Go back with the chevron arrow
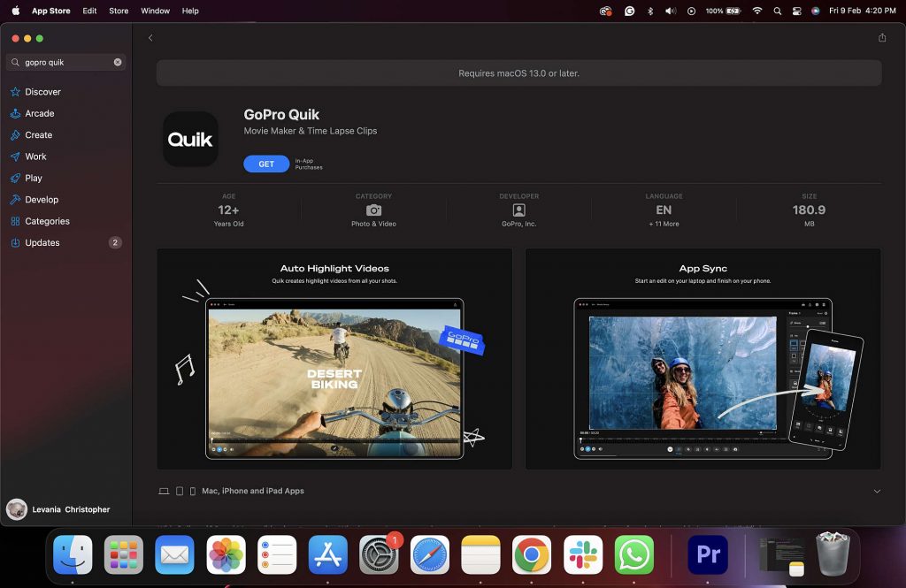The height and width of the screenshot is (588, 906). (150, 38)
